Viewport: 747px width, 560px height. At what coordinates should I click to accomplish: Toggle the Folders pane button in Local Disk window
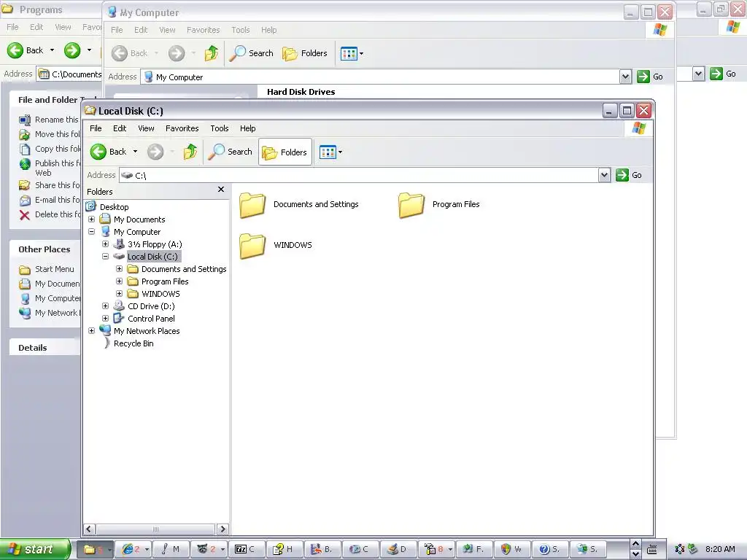point(285,152)
